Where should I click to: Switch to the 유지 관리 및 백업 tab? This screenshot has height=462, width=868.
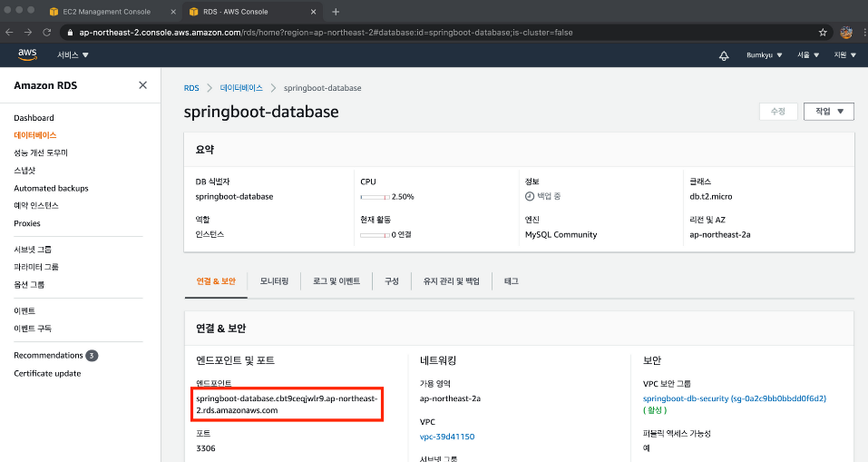(x=451, y=281)
